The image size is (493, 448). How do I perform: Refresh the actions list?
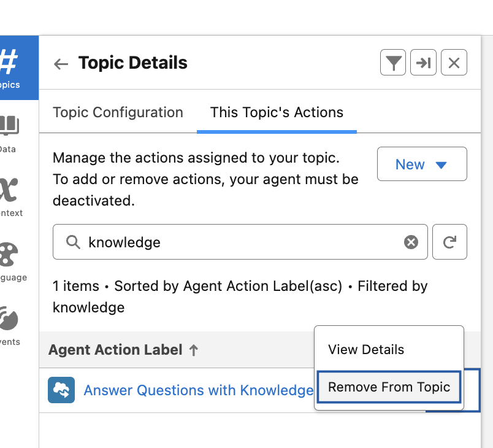[x=449, y=242]
